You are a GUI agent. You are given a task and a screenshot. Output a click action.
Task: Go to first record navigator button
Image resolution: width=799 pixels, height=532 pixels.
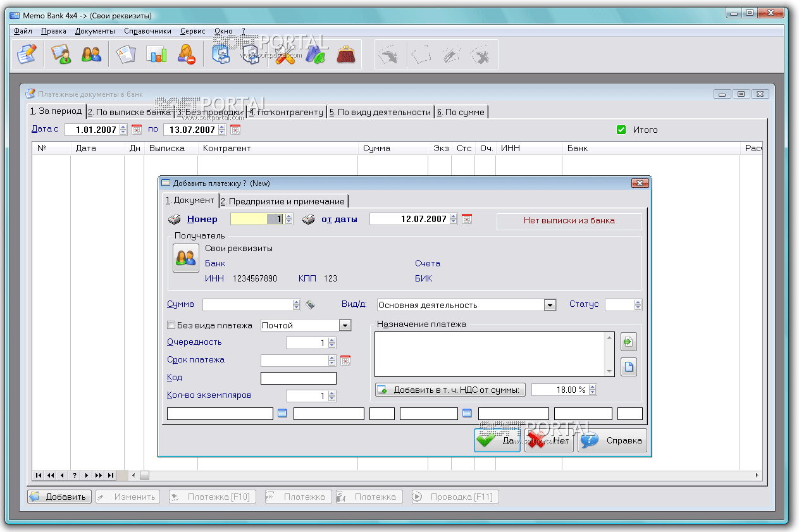tap(38, 475)
